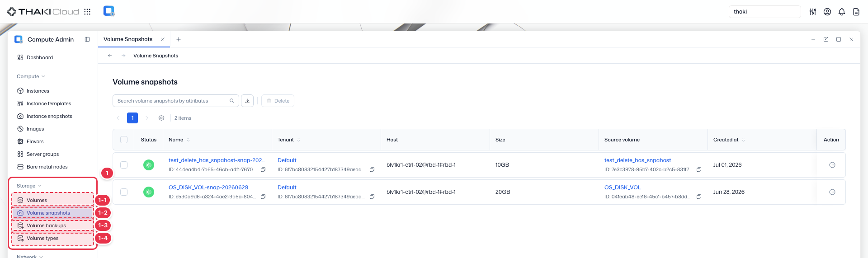Click status icon of test_delete_has_snpahost snapshot

pos(149,165)
